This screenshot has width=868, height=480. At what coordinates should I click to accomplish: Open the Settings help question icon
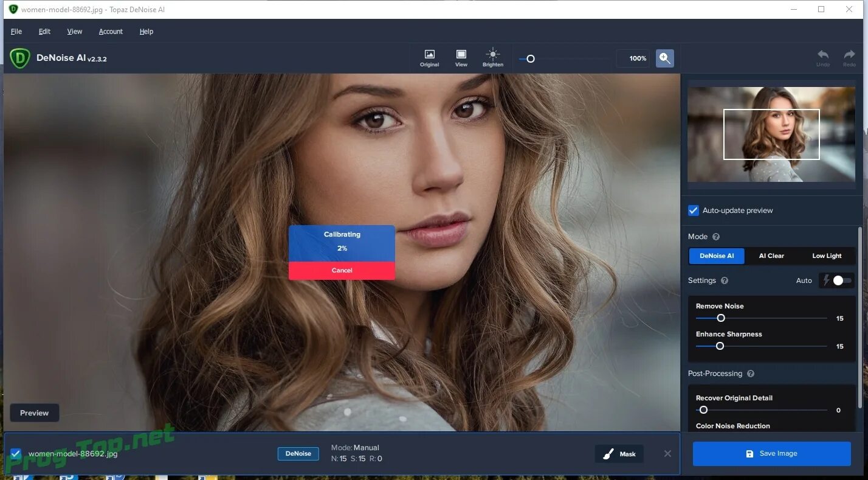coord(724,280)
